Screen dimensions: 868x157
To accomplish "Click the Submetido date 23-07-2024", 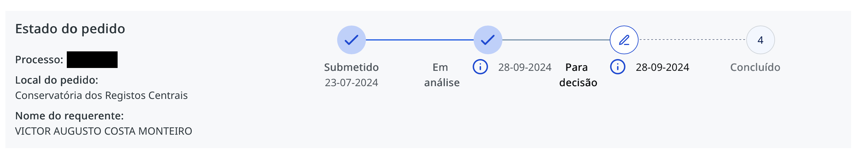I will pos(351,83).
